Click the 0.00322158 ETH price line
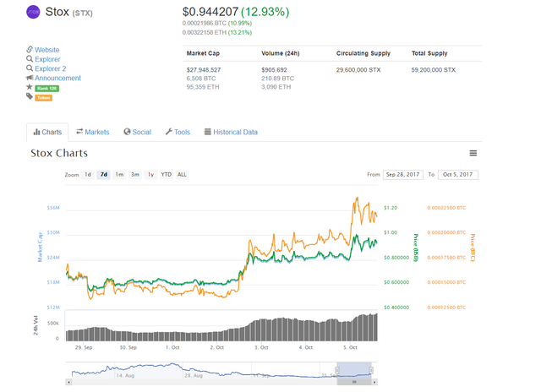Screen dimensions: 541x392 pos(217,32)
